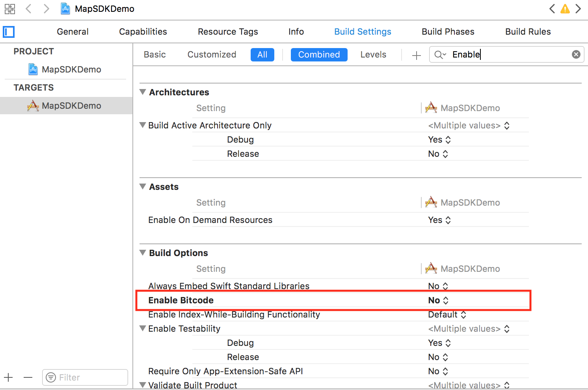Screen dimensions: 588x390
Task: Switch to the Info tab
Action: tap(296, 32)
